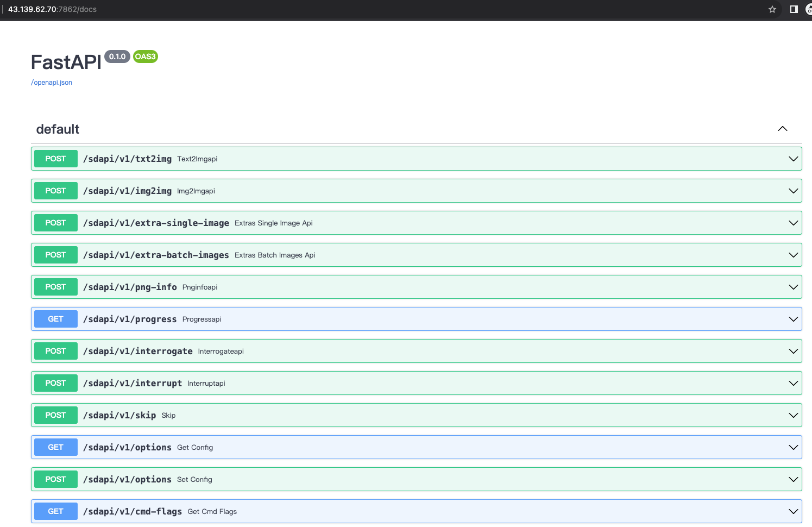Click the Get Cmd Flags summary text
This screenshot has height=527, width=812.
212,512
